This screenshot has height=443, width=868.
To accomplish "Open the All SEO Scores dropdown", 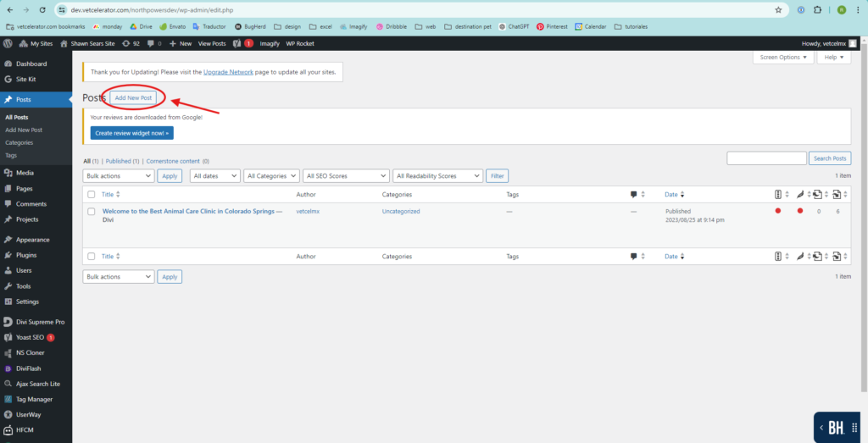I will (347, 176).
